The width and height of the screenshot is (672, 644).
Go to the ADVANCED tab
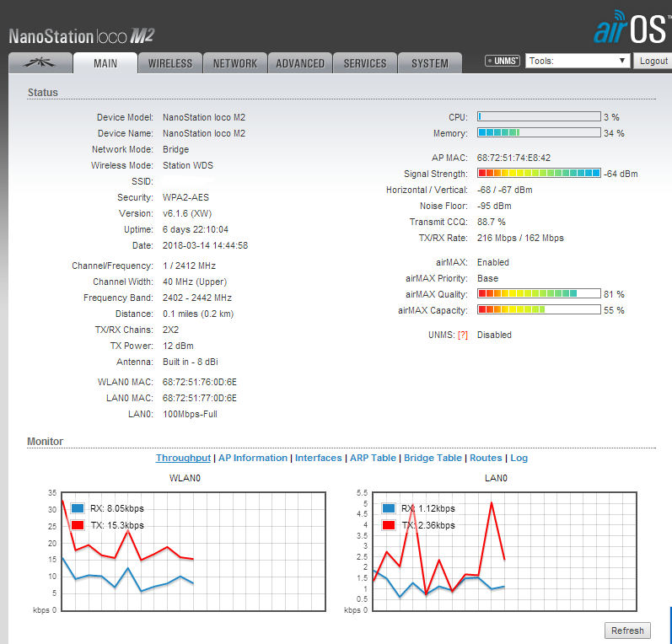point(300,63)
